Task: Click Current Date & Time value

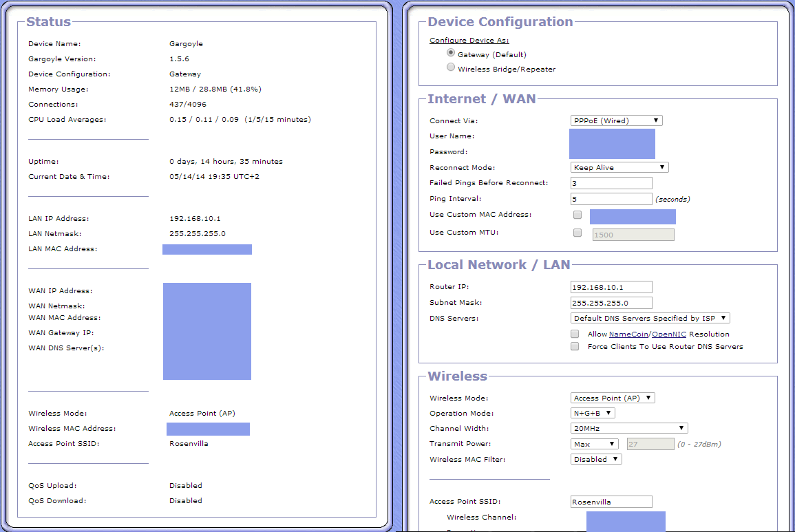Action: tap(214, 177)
